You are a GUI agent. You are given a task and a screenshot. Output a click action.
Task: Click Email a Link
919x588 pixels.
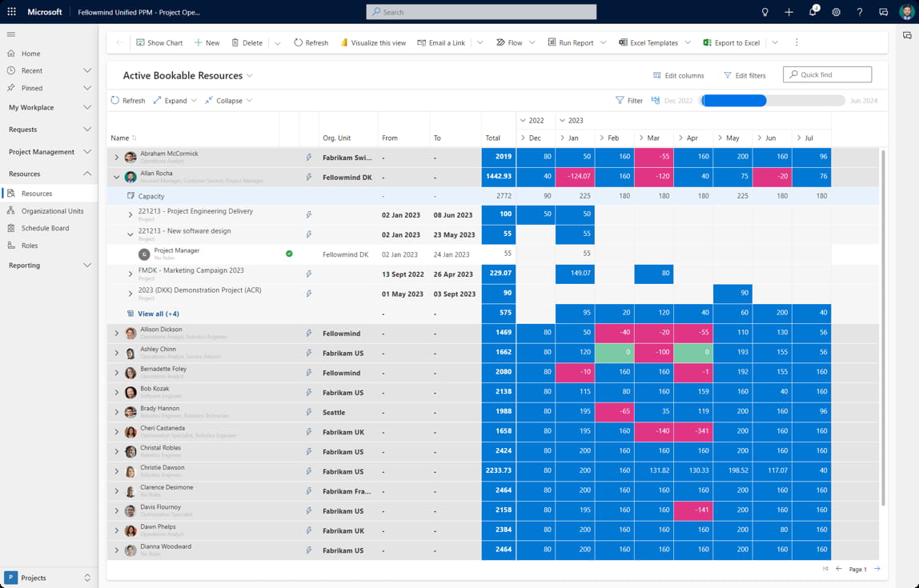[441, 42]
